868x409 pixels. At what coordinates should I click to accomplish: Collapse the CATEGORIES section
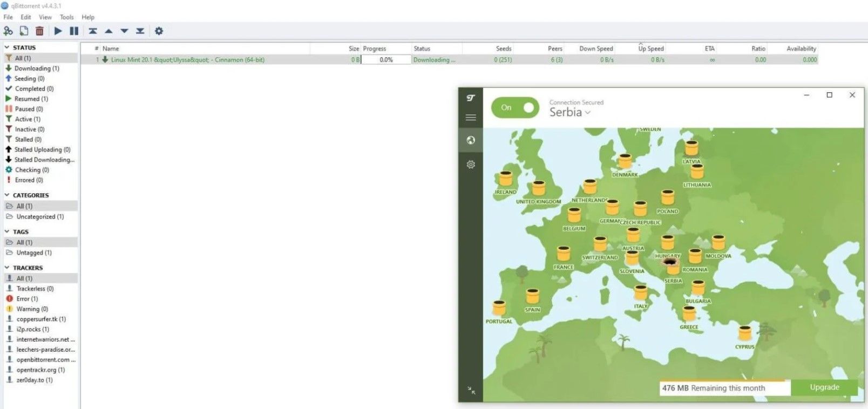[x=7, y=195]
